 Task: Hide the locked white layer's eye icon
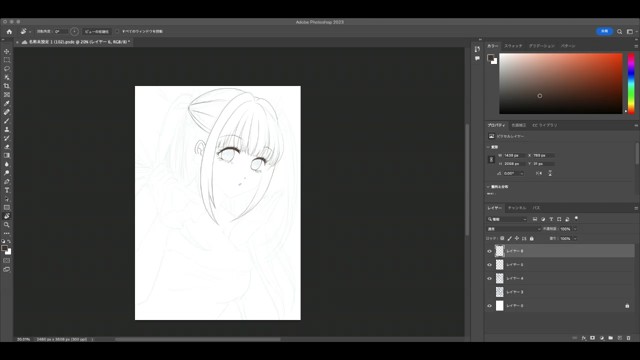489,306
